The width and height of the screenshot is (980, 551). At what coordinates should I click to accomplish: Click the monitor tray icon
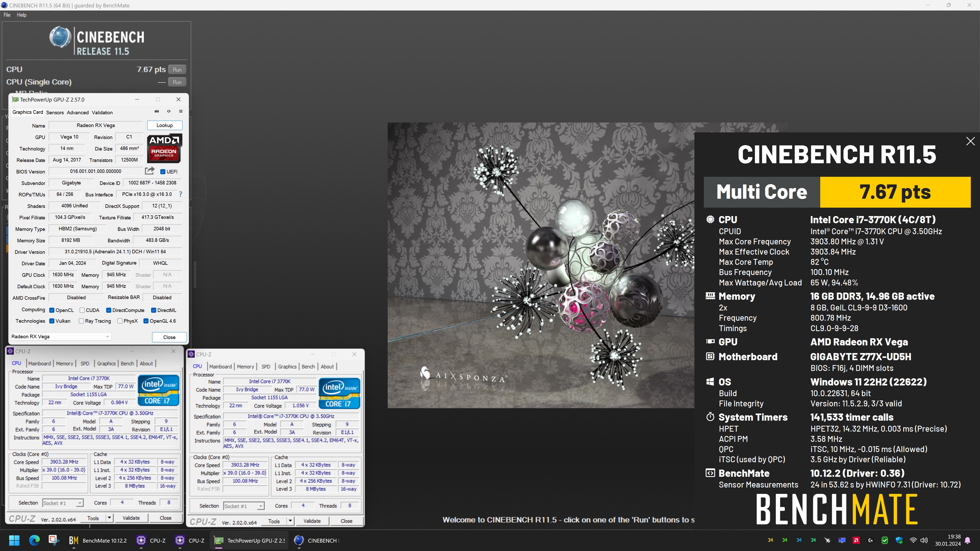tap(842, 540)
